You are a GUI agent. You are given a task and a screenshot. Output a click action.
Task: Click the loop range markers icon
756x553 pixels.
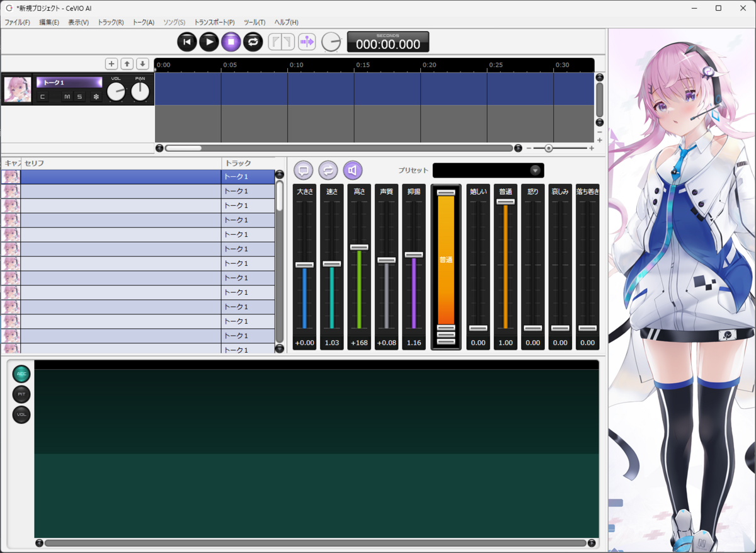click(x=281, y=42)
